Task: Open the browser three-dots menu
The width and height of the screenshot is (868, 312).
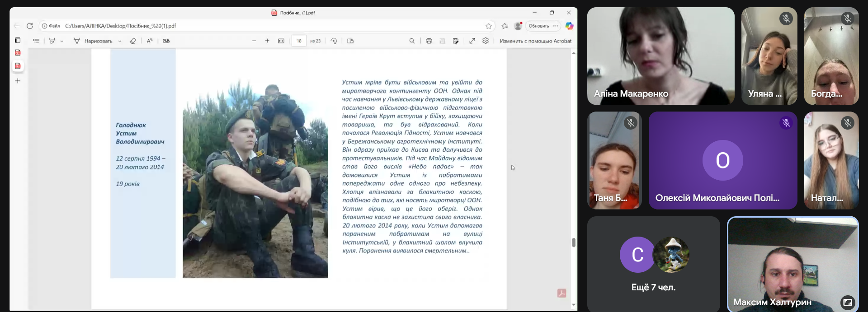Action: pos(556,26)
